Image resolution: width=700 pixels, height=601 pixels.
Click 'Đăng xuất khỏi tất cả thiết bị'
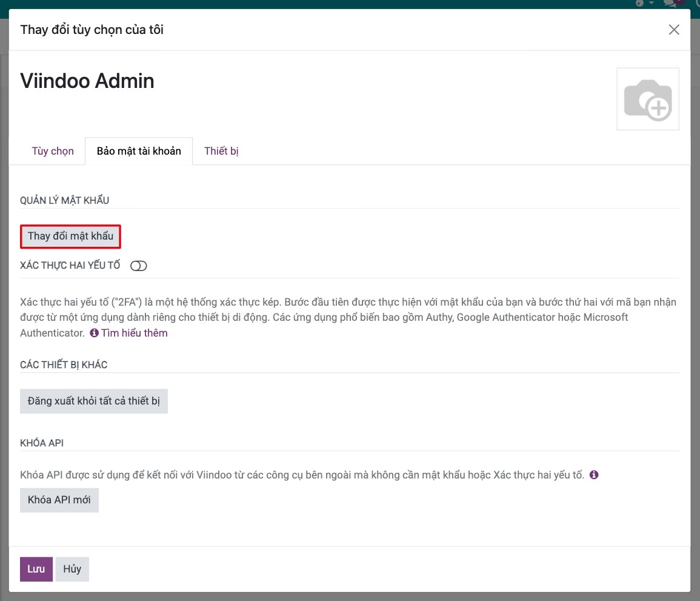(94, 401)
